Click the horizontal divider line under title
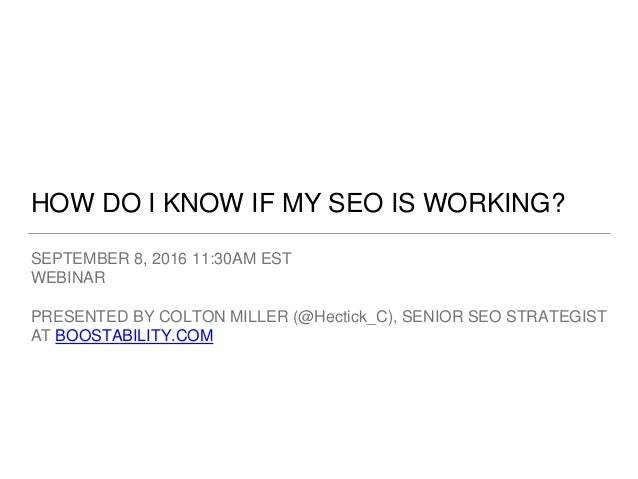The height and width of the screenshot is (479, 638). [x=319, y=234]
